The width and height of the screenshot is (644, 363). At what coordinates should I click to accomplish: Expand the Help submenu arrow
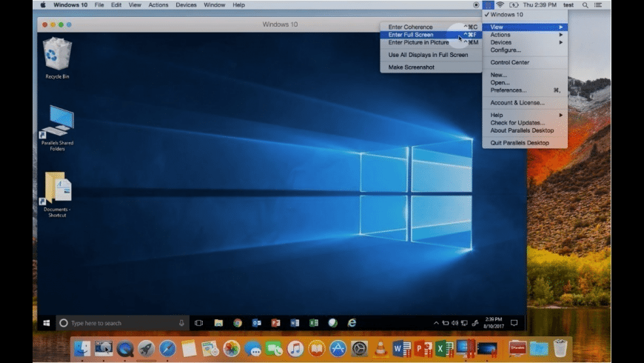560,115
